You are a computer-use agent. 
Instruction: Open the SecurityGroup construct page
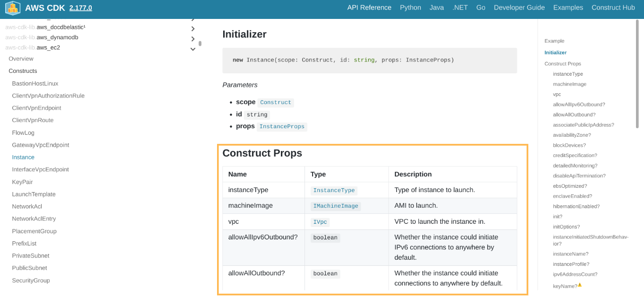31,281
